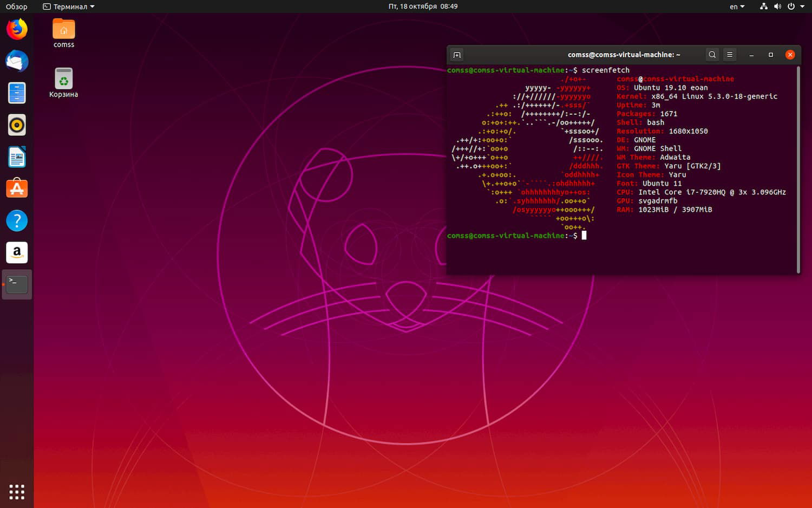Open the Help application
Image resolution: width=812 pixels, height=508 pixels.
pos(17,220)
